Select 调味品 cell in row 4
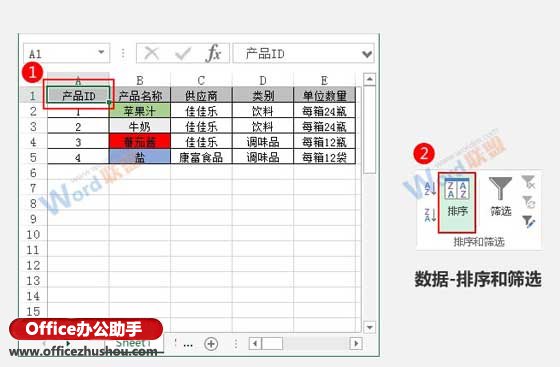 click(262, 142)
